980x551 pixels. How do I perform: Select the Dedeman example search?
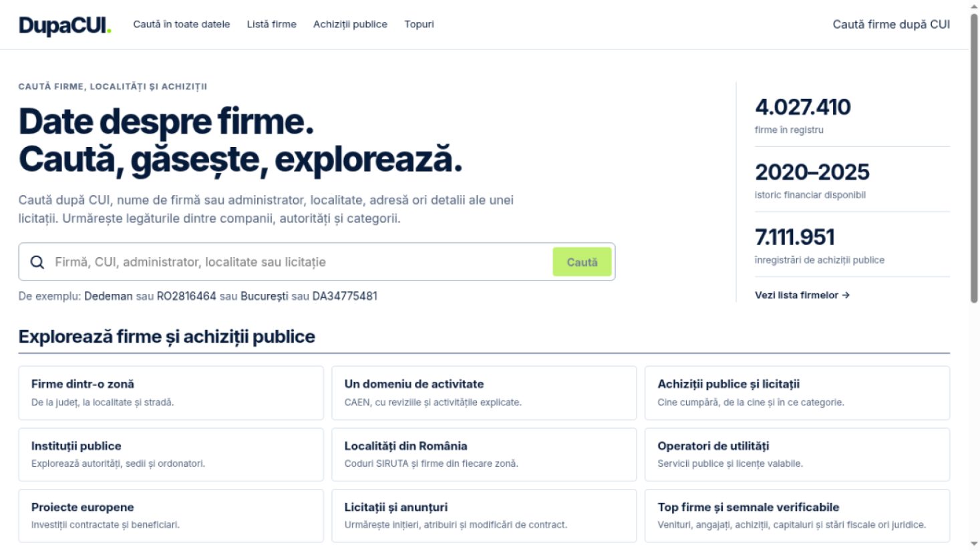108,296
